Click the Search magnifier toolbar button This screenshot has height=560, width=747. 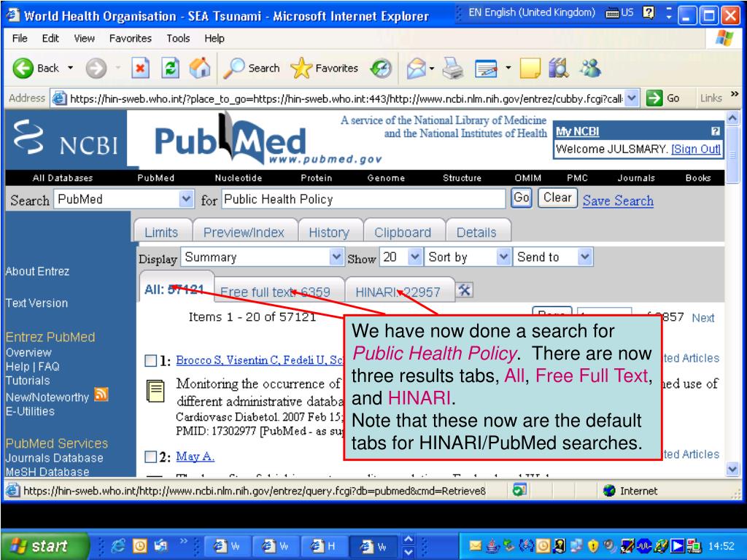point(251,68)
